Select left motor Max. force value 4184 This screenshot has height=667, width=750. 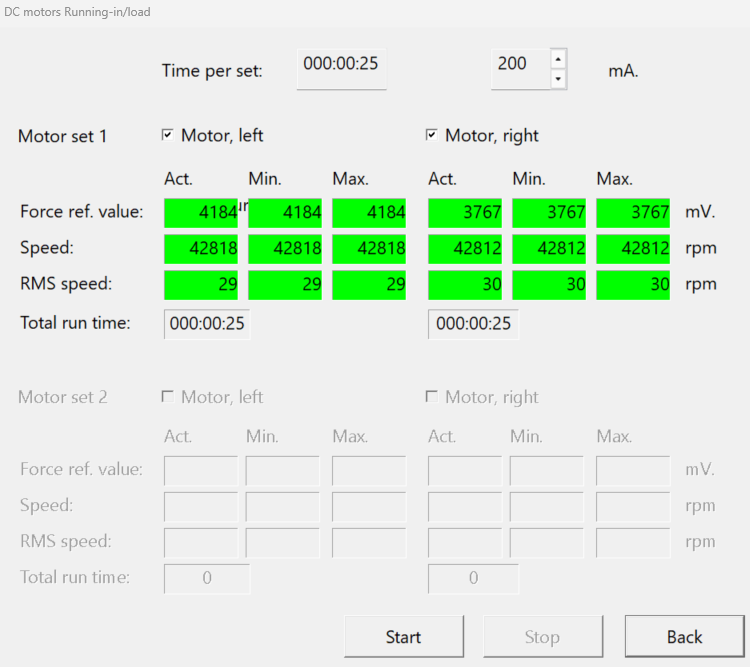pos(369,212)
